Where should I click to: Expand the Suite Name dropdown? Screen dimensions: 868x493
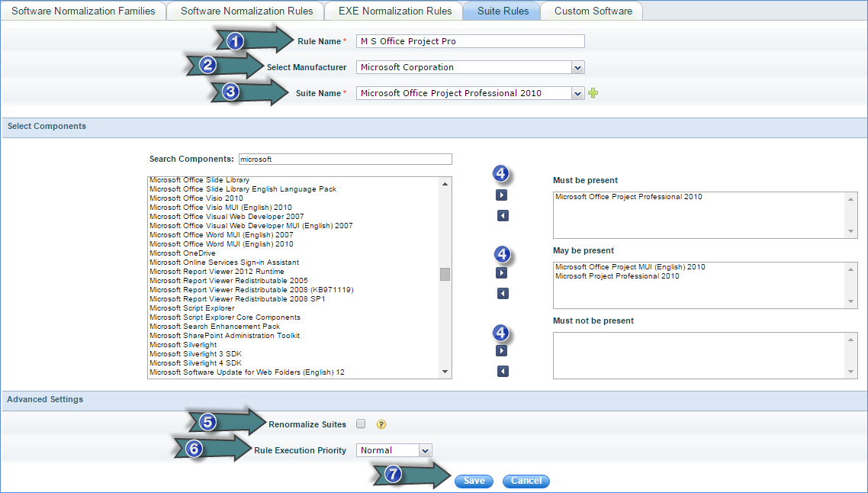coord(577,93)
